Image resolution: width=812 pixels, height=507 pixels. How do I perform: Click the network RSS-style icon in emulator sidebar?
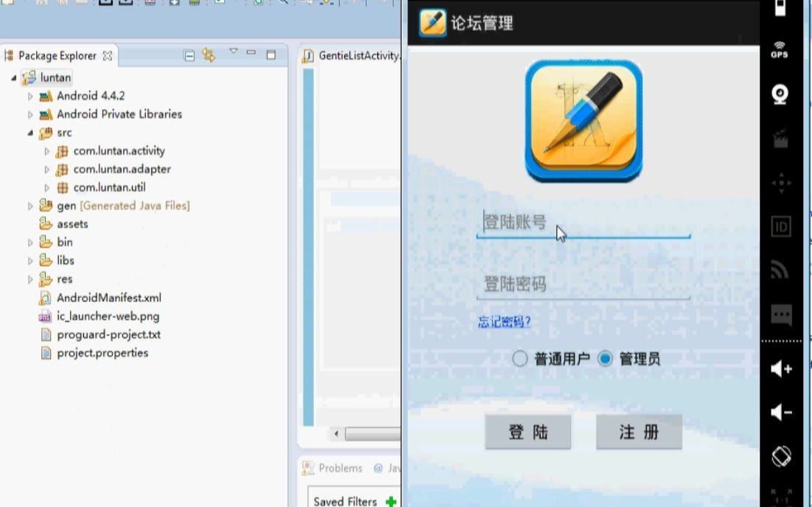pyautogui.click(x=780, y=270)
